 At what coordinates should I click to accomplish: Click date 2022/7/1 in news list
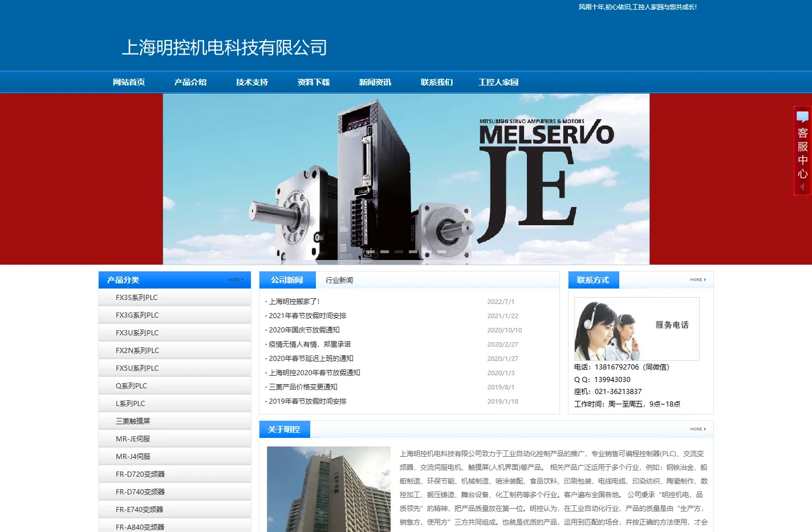501,302
